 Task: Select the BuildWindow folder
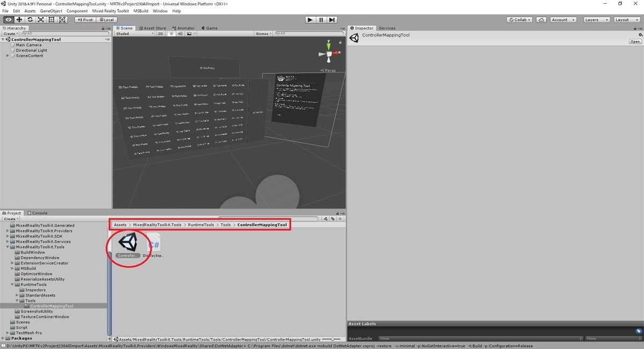coord(33,252)
